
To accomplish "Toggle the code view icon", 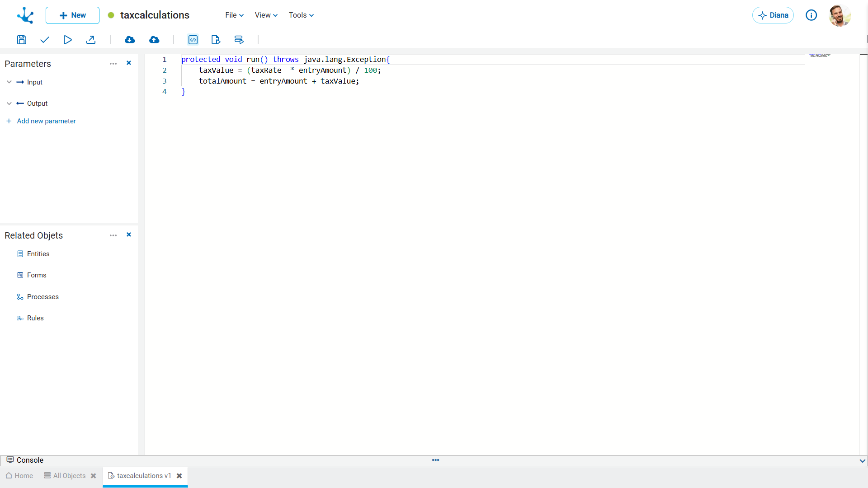I will [x=193, y=40].
